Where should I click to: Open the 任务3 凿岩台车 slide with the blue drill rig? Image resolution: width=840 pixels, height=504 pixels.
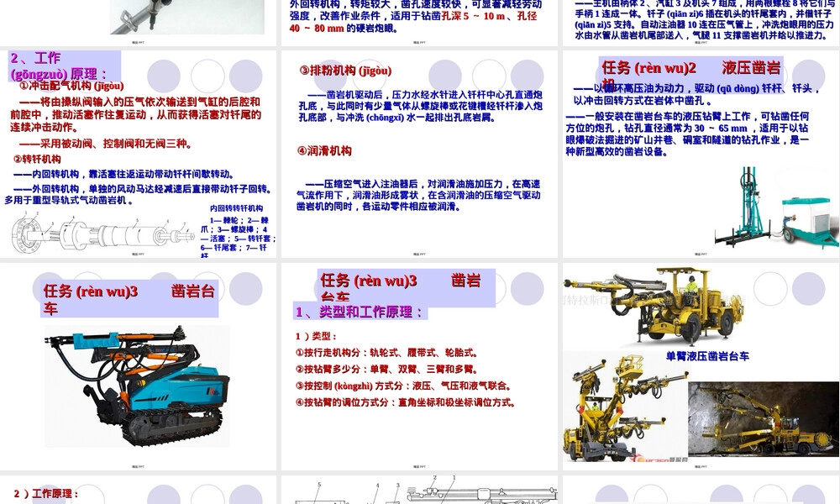139,366
